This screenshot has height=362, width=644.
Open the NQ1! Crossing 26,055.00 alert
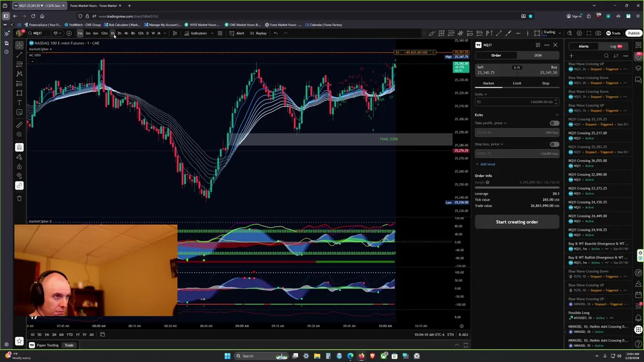coord(599,163)
